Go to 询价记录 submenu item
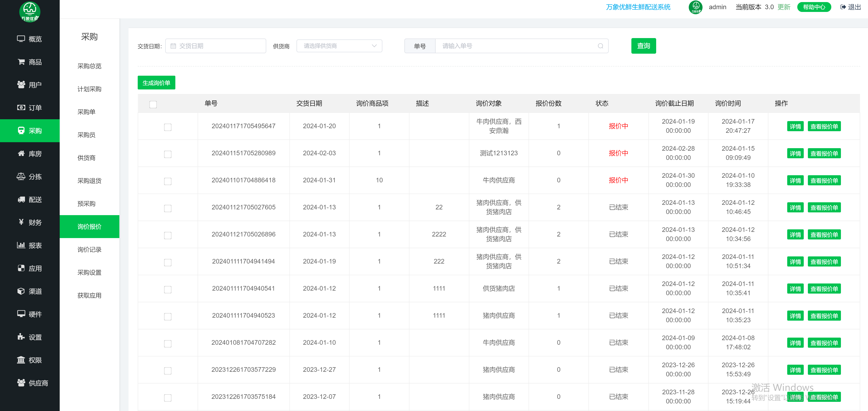 point(89,250)
